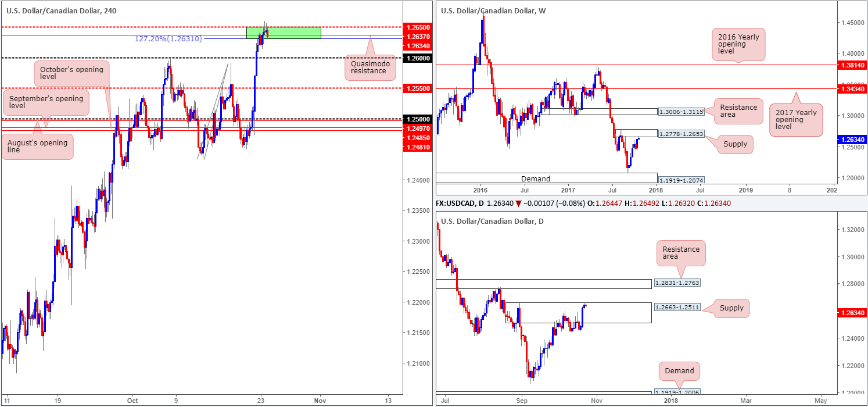Click the weekly chart 1.26340 current price tag

[x=851, y=140]
